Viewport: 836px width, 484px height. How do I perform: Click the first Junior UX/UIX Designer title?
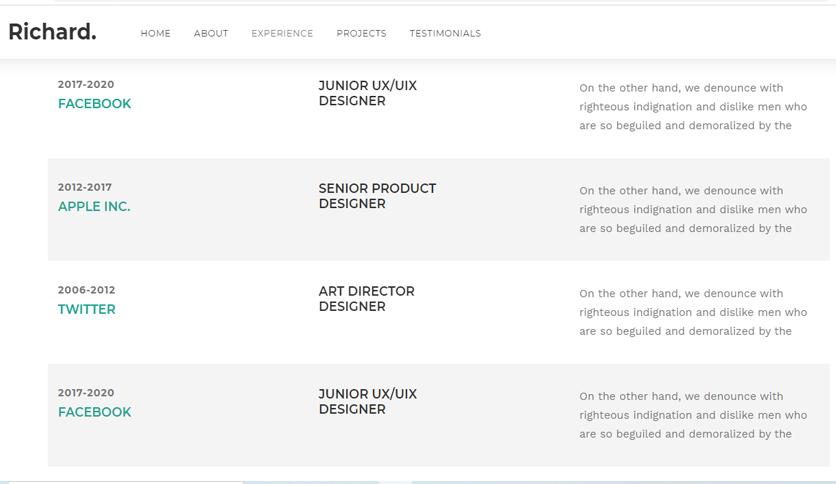pos(368,93)
